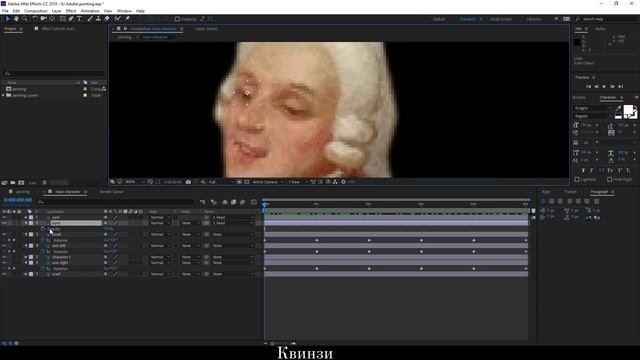Hide the scarf layer with eye icon
The height and width of the screenshot is (360, 640).
(x=4, y=274)
